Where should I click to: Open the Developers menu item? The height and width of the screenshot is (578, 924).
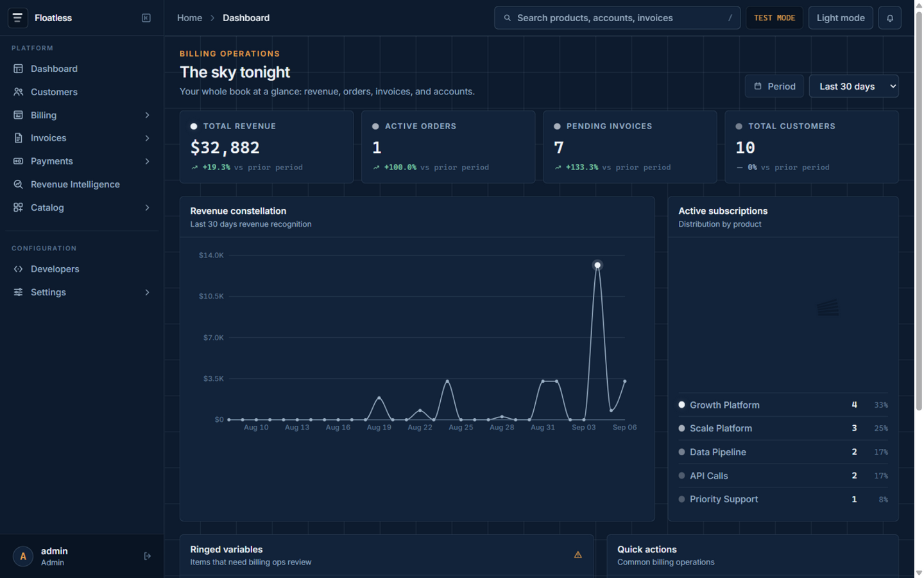click(x=81, y=269)
